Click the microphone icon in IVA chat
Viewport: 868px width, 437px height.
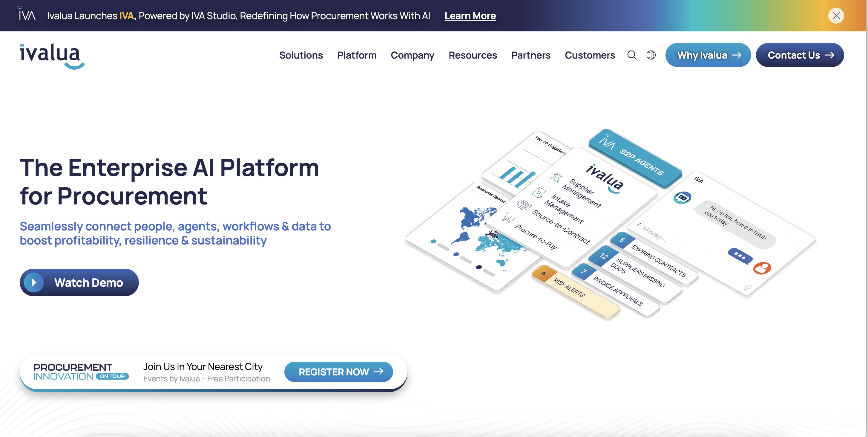coord(748,288)
